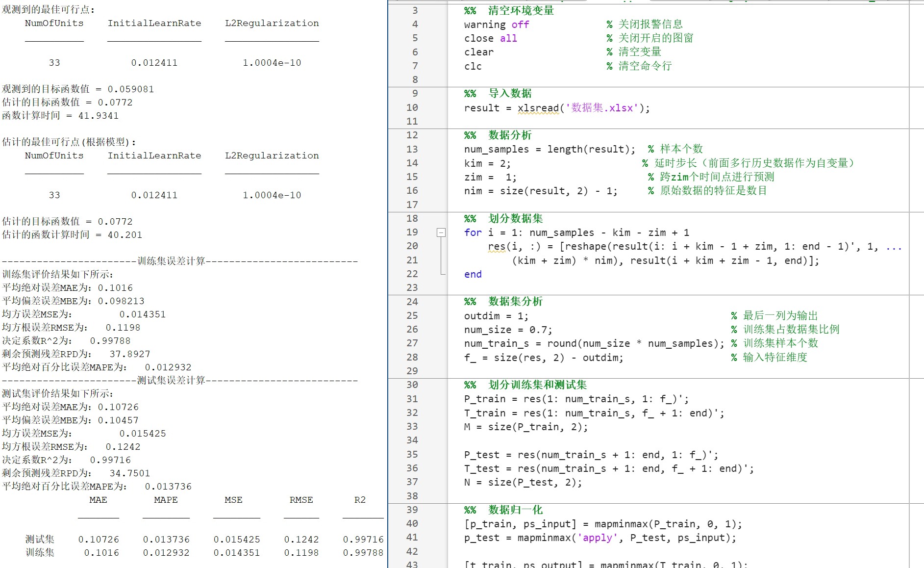Click the comment starting '% 延时步长'
This screenshot has height=568, width=924.
749,163
